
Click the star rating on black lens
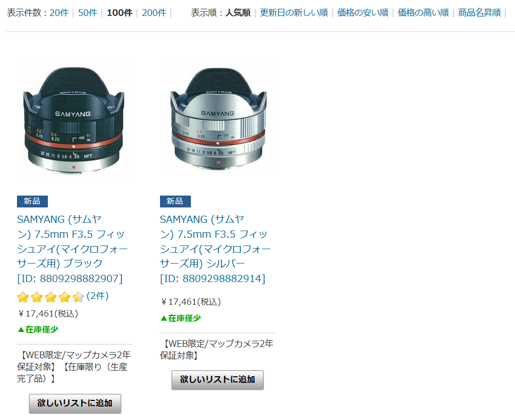click(50, 297)
